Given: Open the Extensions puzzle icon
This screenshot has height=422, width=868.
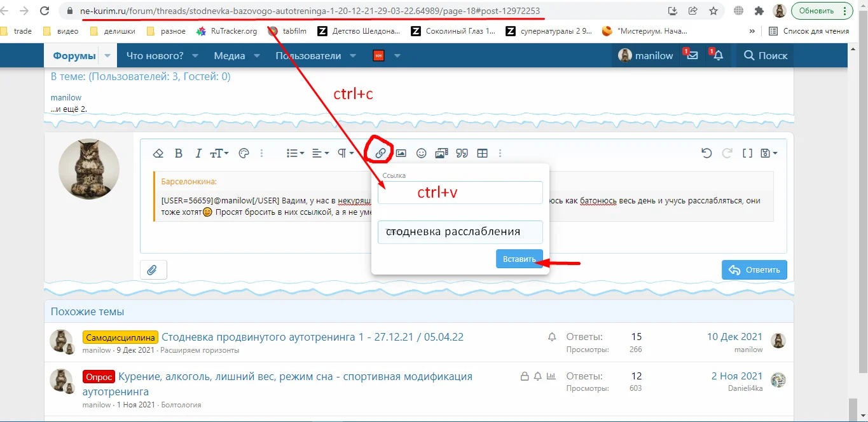Looking at the screenshot, I should point(759,11).
